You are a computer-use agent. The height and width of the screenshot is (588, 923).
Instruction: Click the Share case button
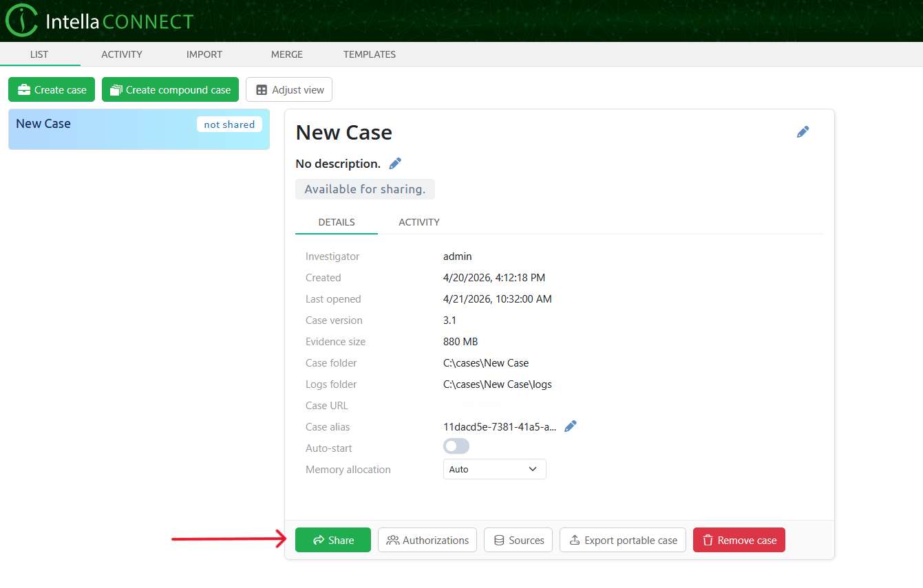pyautogui.click(x=333, y=540)
